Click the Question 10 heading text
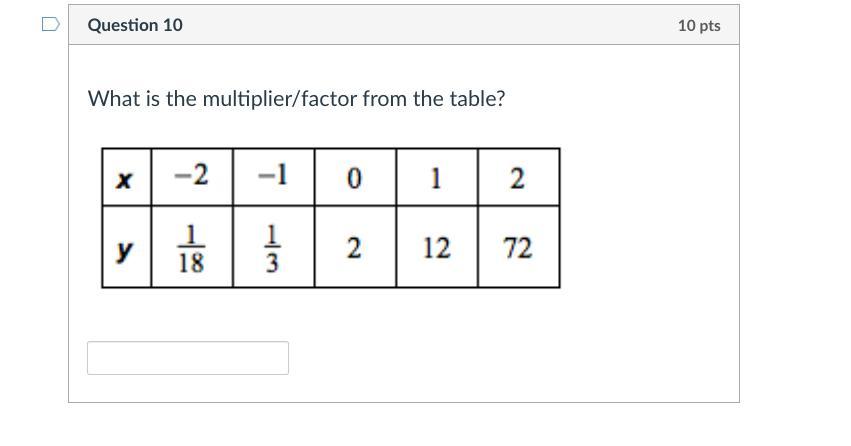This screenshot has height=446, width=851. [x=135, y=25]
